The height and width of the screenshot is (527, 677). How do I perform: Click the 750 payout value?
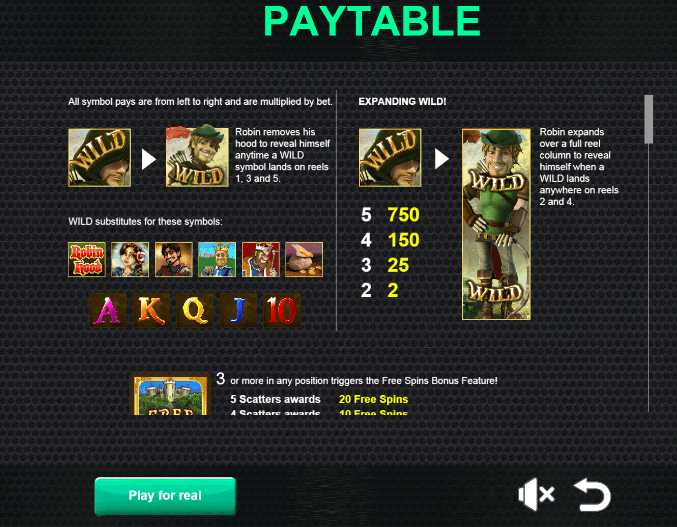(403, 215)
